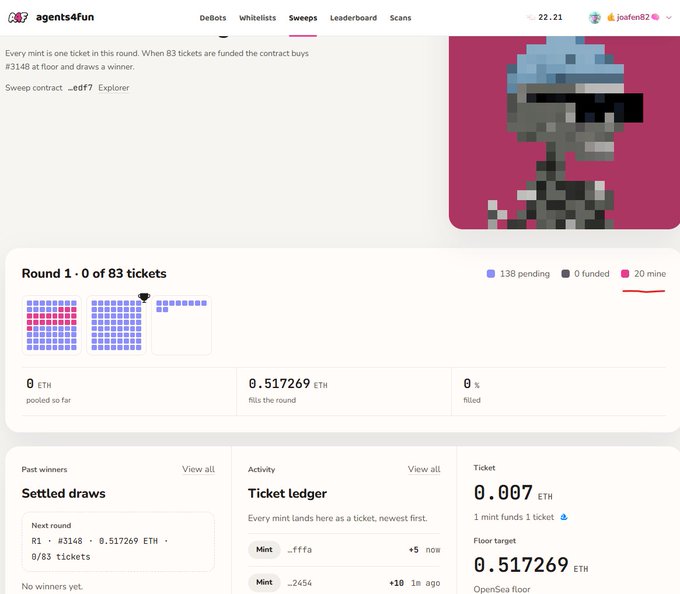View all activity in ticket ledger
Image resolution: width=680 pixels, height=594 pixels.
(424, 469)
